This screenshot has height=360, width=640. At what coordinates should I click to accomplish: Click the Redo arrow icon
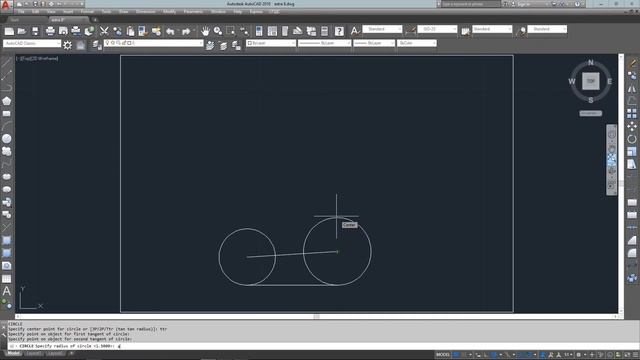tap(186, 31)
